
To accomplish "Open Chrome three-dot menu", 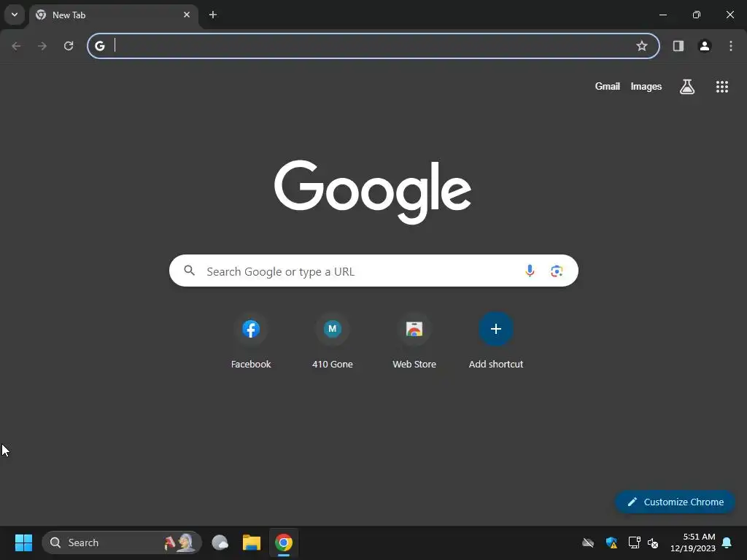I will [731, 46].
